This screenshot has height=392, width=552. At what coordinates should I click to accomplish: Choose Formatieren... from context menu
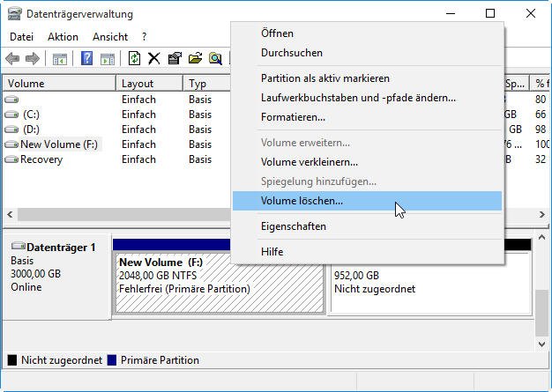tap(367, 117)
